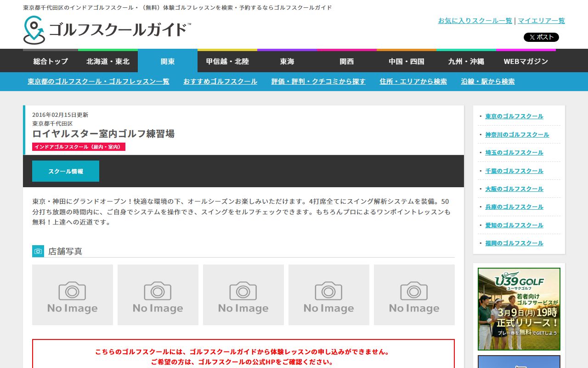Image resolution: width=588 pixels, height=368 pixels.
Task: Open WEBマガジン tab
Action: (x=526, y=61)
